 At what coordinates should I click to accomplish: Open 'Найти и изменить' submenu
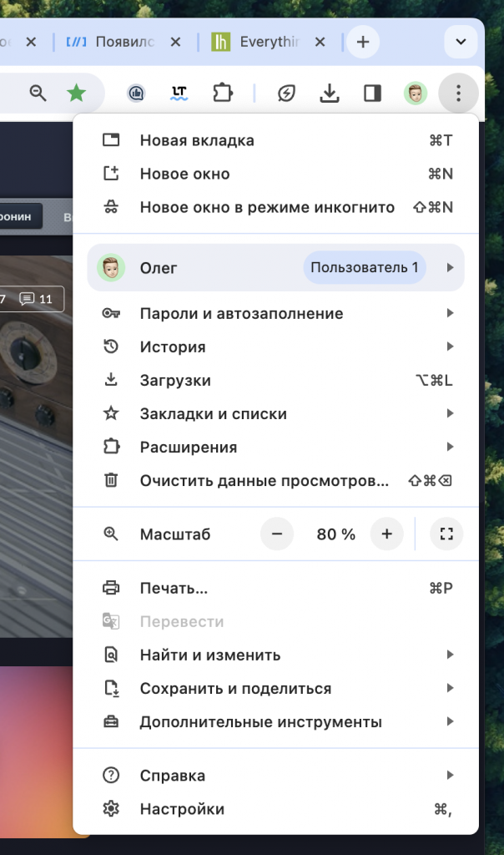click(276, 655)
